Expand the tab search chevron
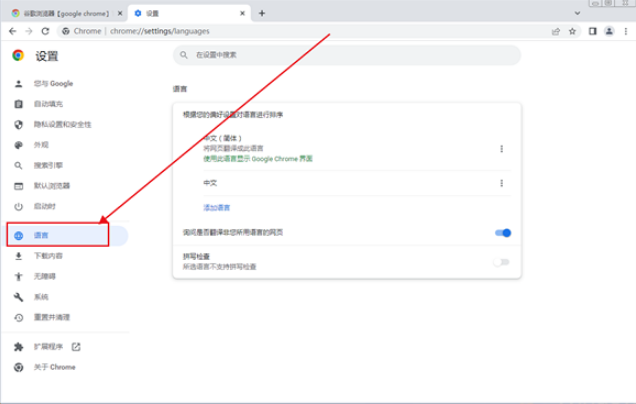 pos(577,13)
